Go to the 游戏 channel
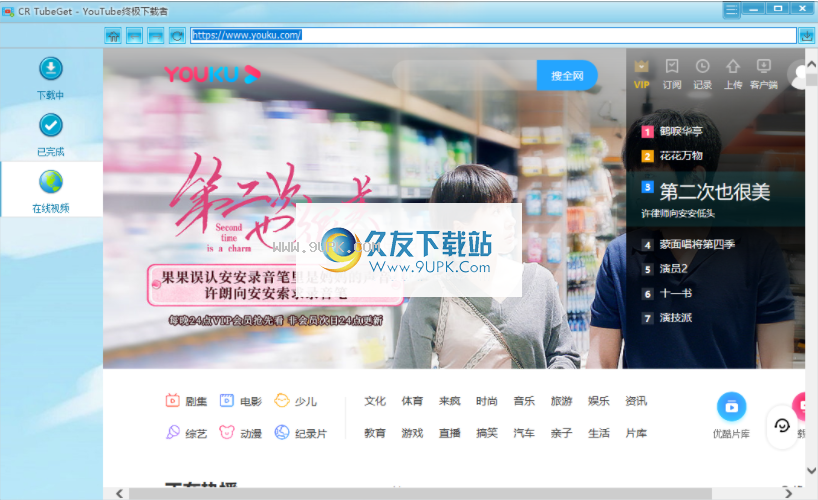This screenshot has width=818, height=500. click(x=412, y=433)
